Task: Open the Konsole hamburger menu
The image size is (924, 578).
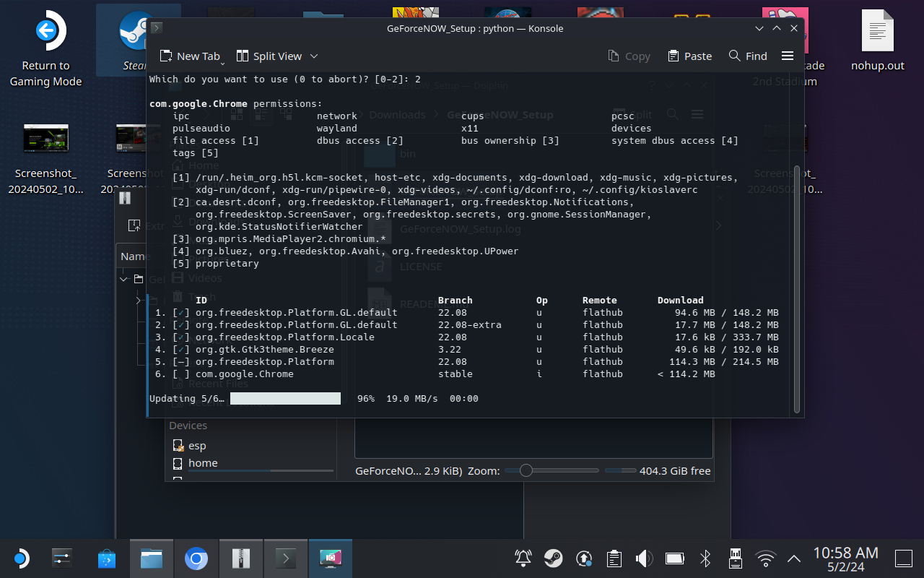Action: (788, 56)
